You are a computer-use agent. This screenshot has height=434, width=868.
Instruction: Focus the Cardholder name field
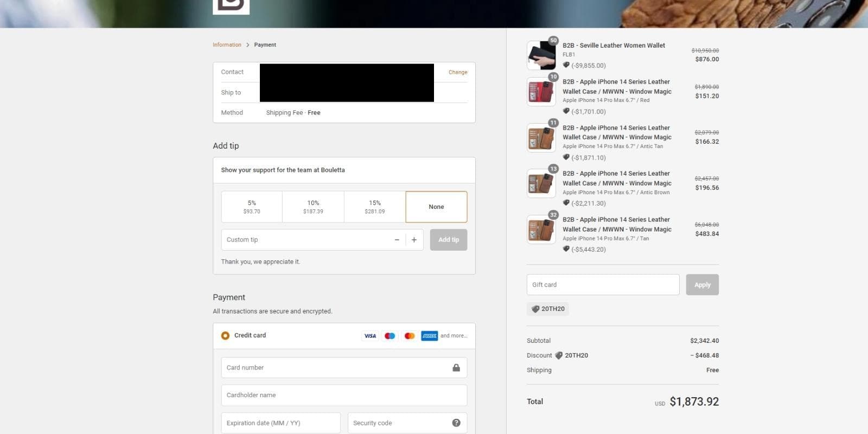[x=344, y=395]
